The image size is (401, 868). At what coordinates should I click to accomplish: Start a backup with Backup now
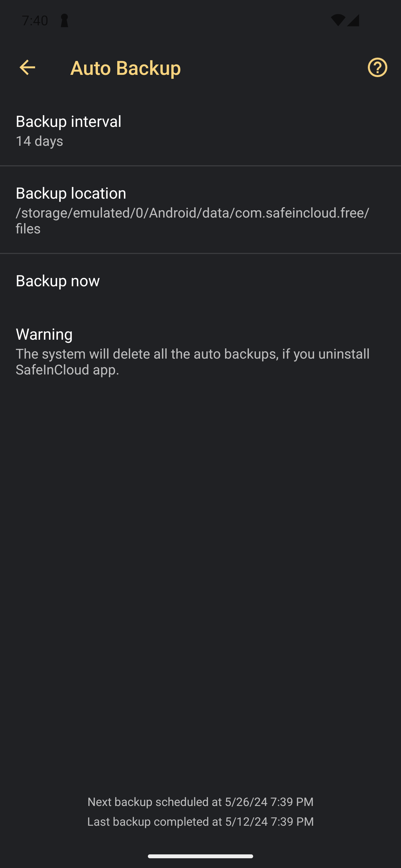click(200, 281)
